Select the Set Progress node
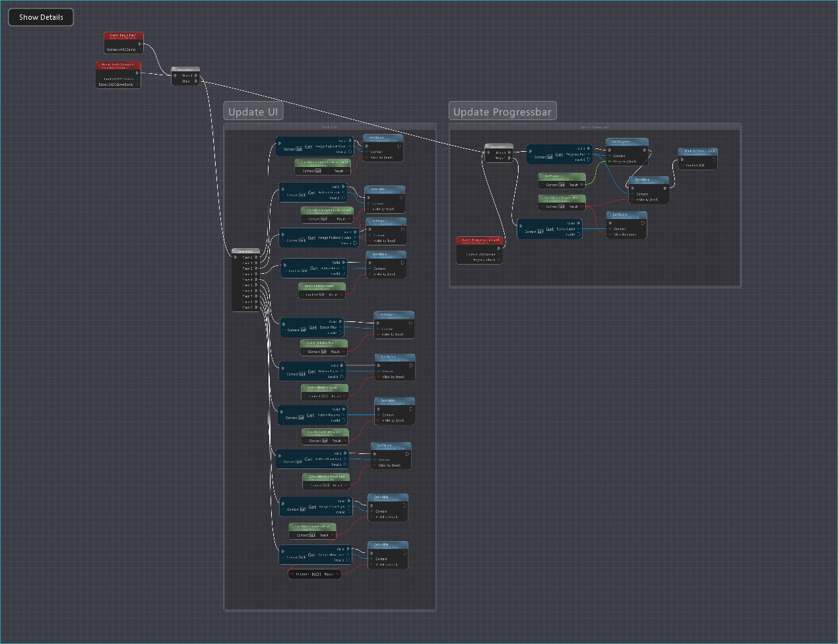 (627, 151)
